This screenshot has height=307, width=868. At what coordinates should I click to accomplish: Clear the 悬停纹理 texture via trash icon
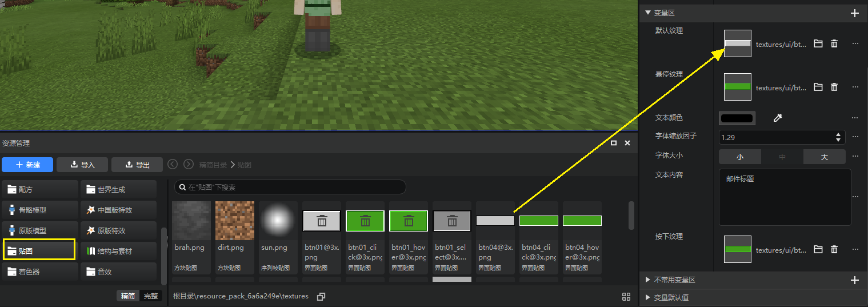[x=834, y=87]
